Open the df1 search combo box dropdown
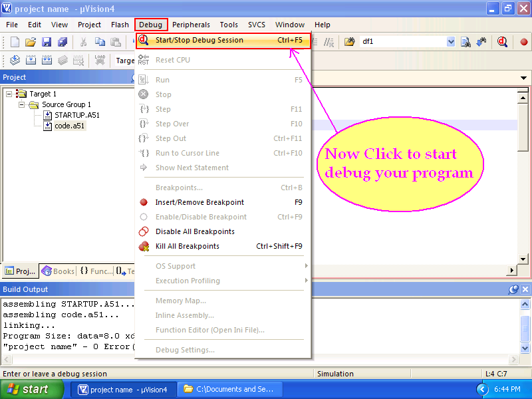 point(450,41)
